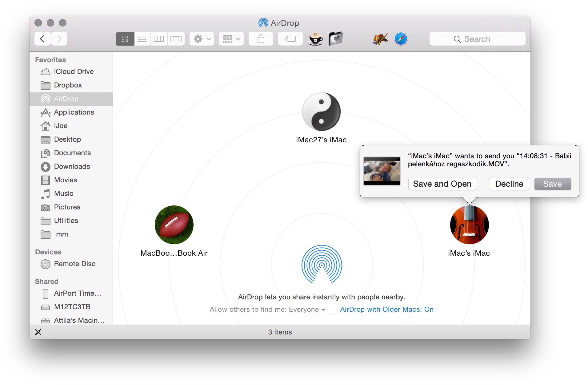Image resolution: width=588 pixels, height=385 pixels.
Task: Decline the incoming AirDrop file
Action: [x=509, y=184]
